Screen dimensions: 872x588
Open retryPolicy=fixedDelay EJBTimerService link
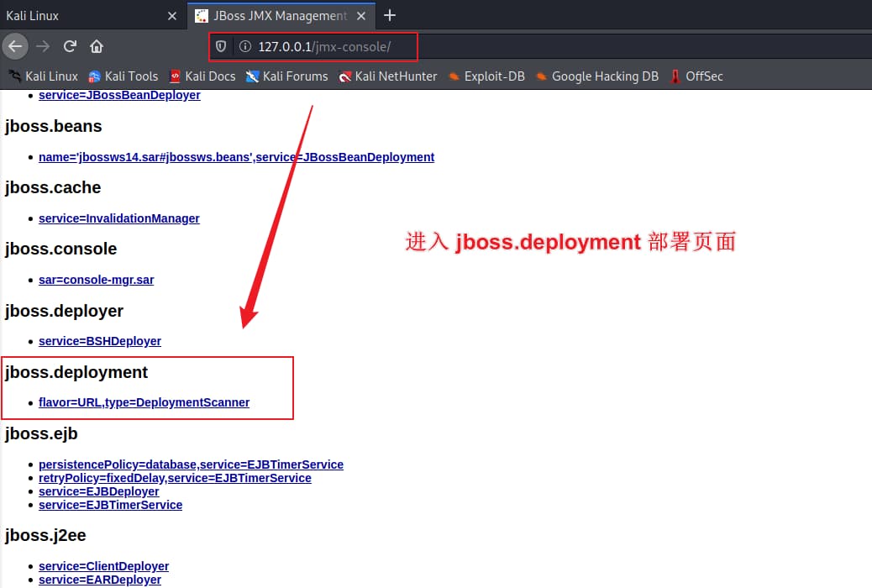tap(175, 478)
